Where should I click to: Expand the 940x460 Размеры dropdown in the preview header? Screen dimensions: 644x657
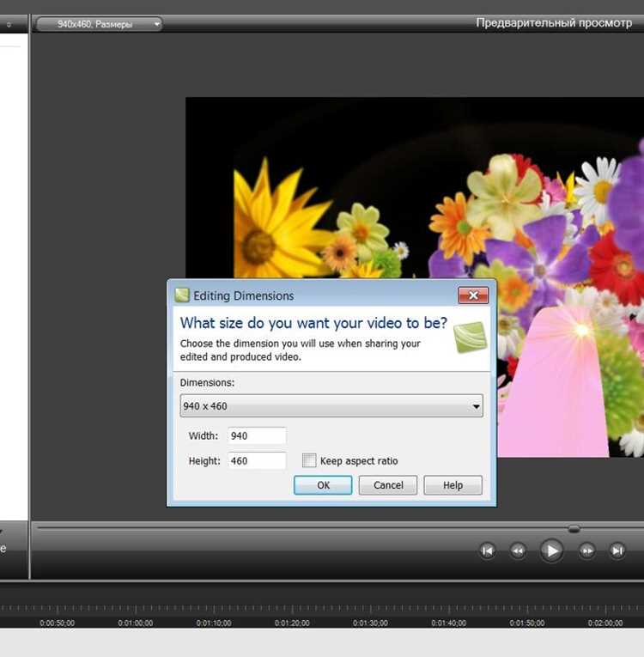click(99, 24)
